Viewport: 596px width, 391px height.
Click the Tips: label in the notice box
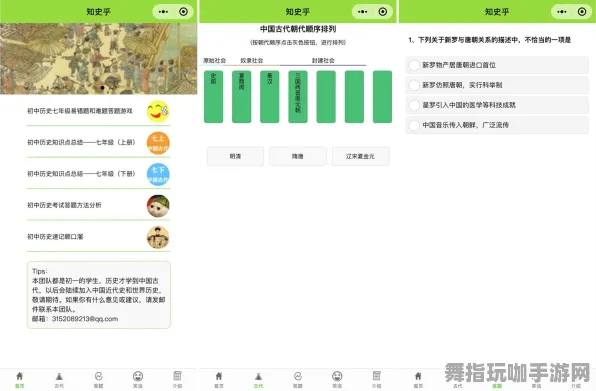[x=40, y=271]
